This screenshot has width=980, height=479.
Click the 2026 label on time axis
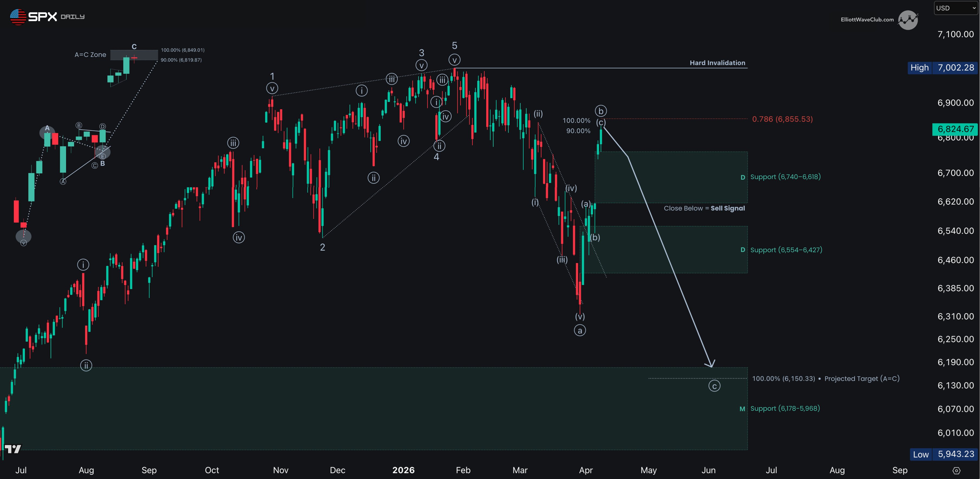tap(403, 470)
